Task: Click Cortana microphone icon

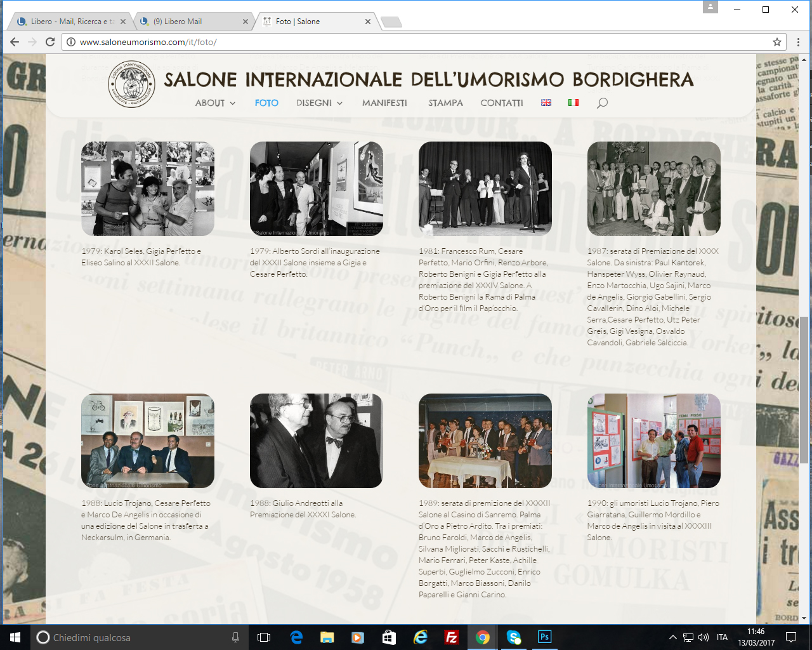Action: tap(235, 637)
